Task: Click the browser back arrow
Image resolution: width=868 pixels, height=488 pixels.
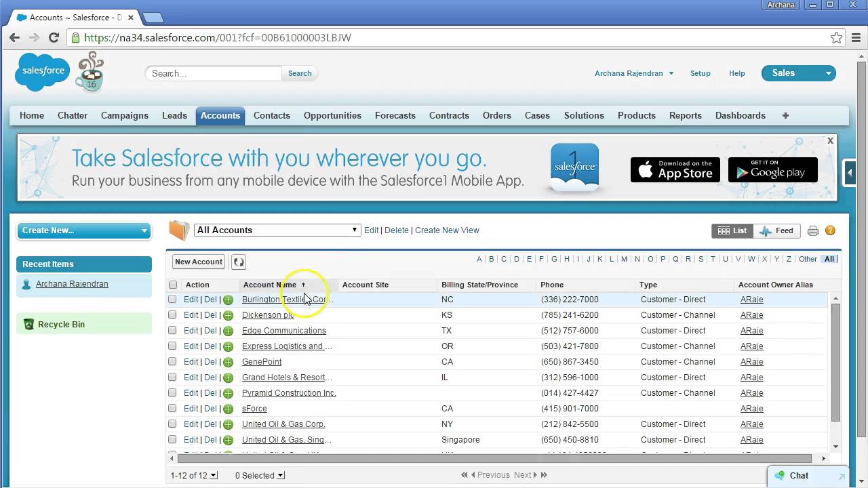Action: click(x=14, y=38)
